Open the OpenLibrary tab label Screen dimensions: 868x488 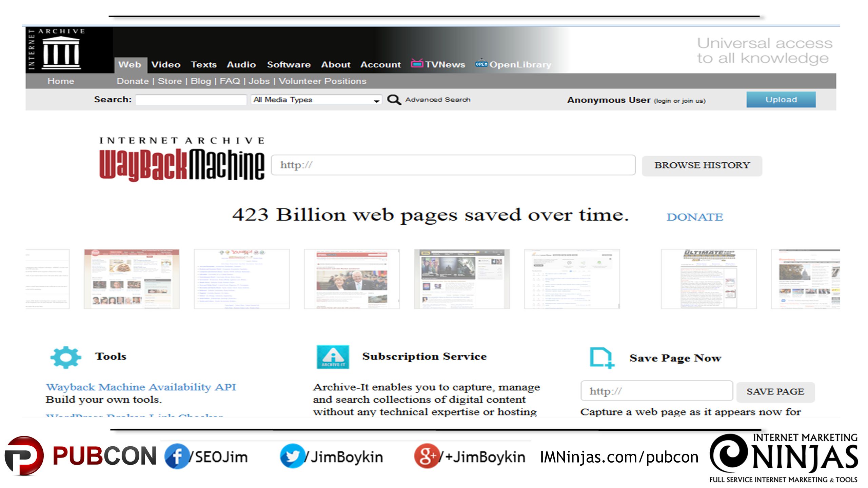[x=520, y=64]
